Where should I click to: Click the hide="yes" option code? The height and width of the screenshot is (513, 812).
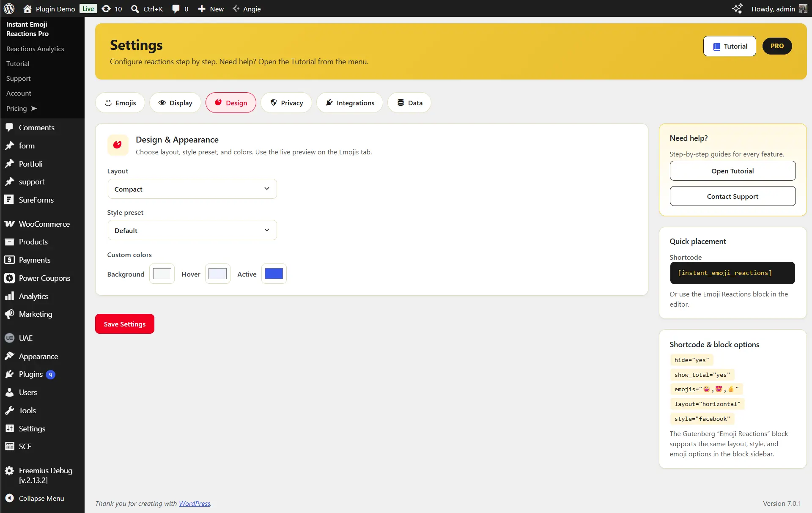pos(692,360)
